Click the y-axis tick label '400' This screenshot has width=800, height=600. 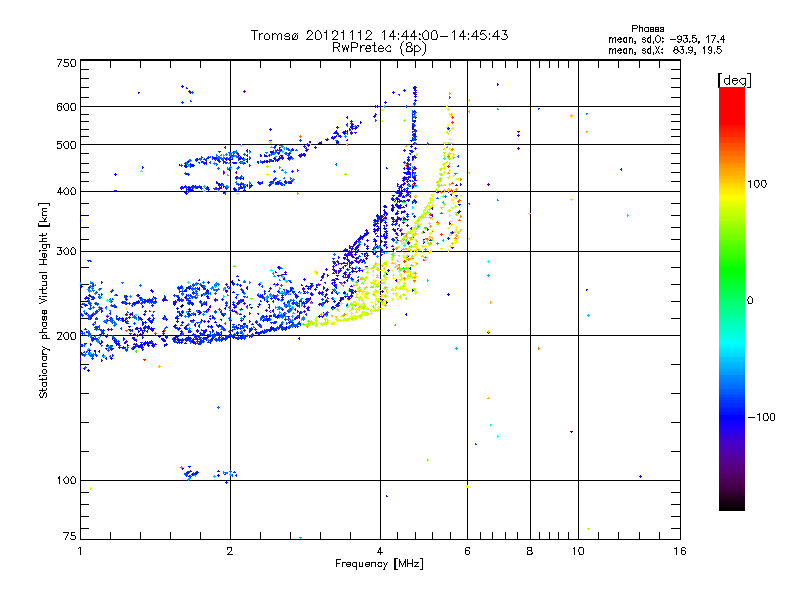(x=66, y=191)
